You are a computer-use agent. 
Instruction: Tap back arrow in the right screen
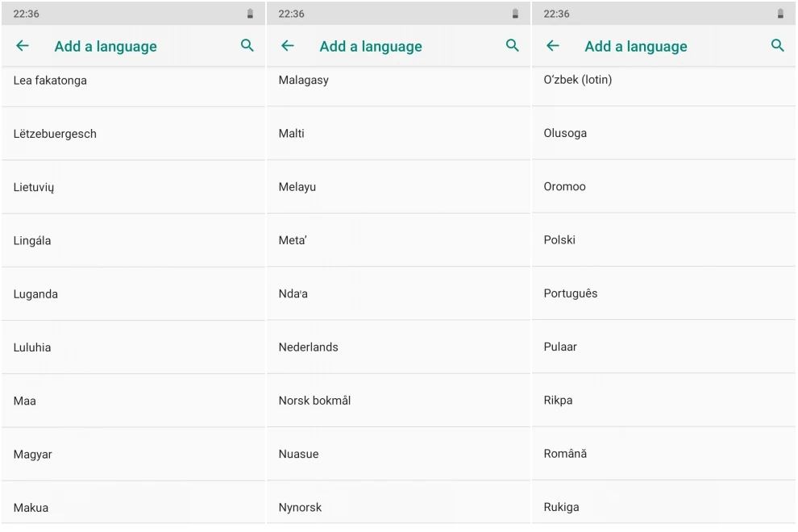[x=553, y=46]
